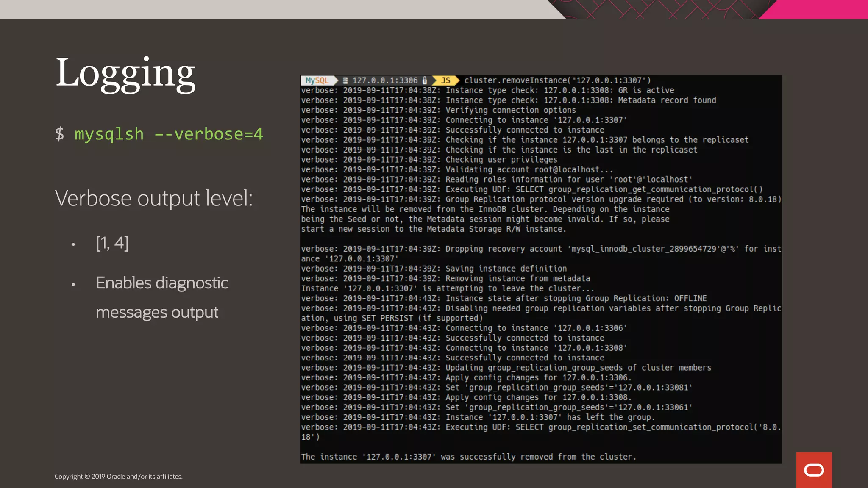Click the Oracle copyright notice
Screen dimensions: 868x488
(119, 477)
